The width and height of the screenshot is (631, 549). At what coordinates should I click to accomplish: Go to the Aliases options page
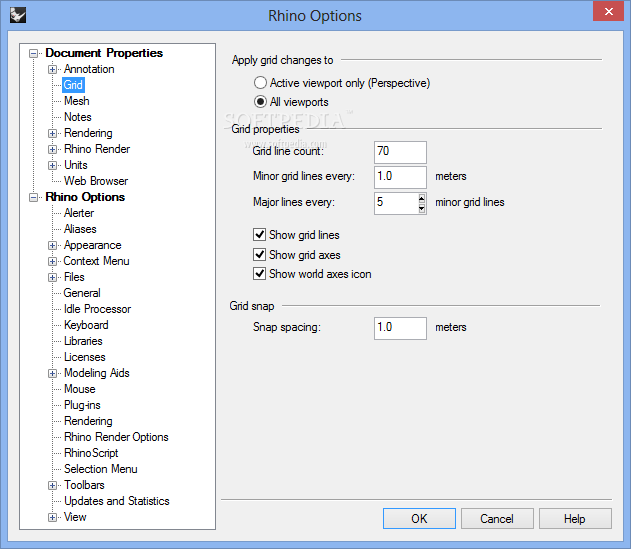[x=80, y=229]
